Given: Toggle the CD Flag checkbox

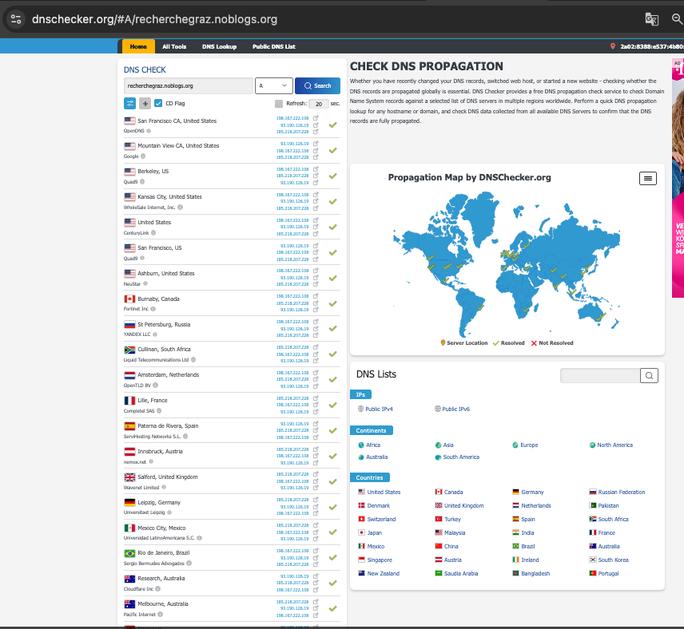Looking at the screenshot, I should click(158, 103).
